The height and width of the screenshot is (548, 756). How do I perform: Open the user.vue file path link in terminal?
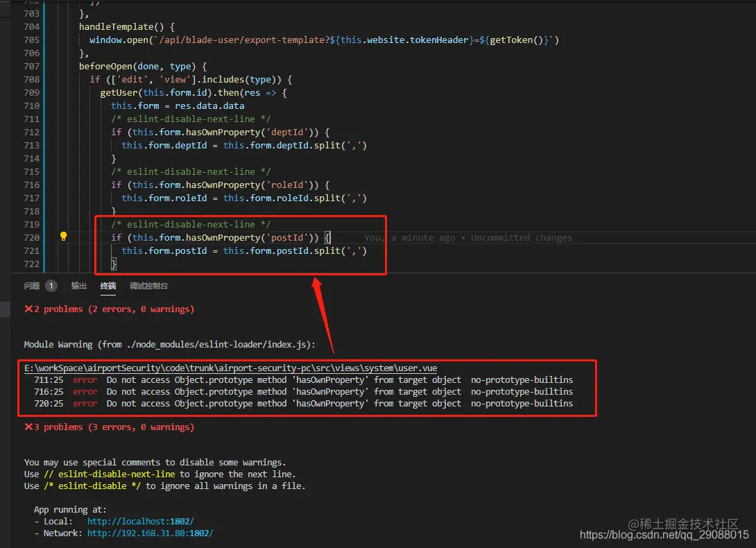(x=230, y=368)
